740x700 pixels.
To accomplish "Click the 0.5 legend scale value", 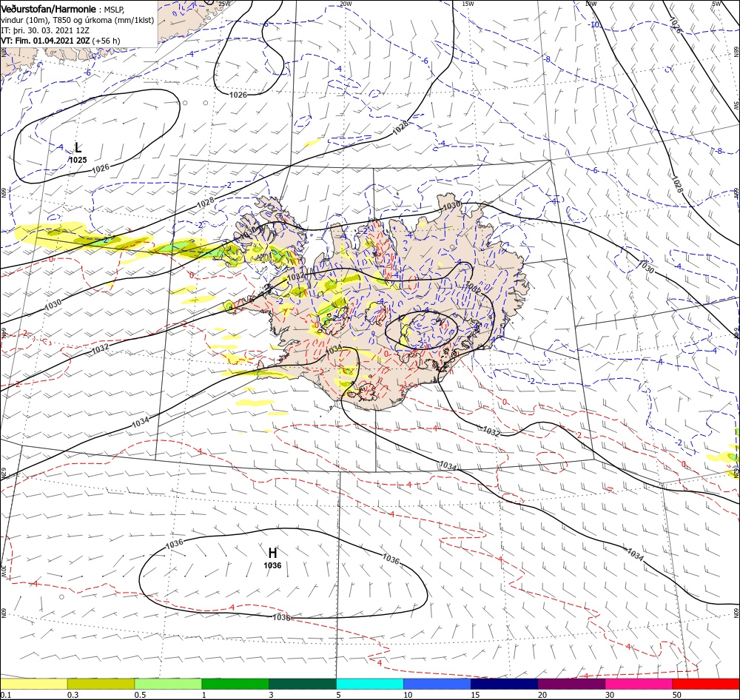I will [140, 695].
